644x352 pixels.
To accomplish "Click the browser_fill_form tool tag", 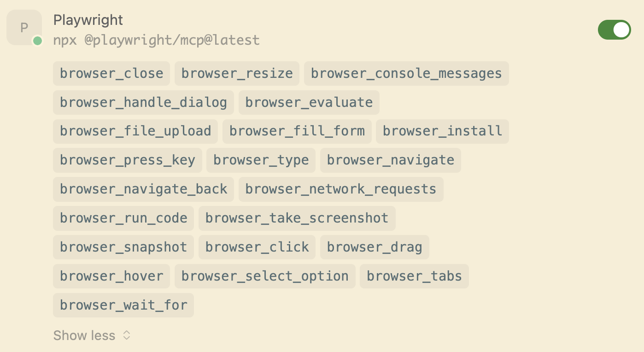I will (297, 131).
